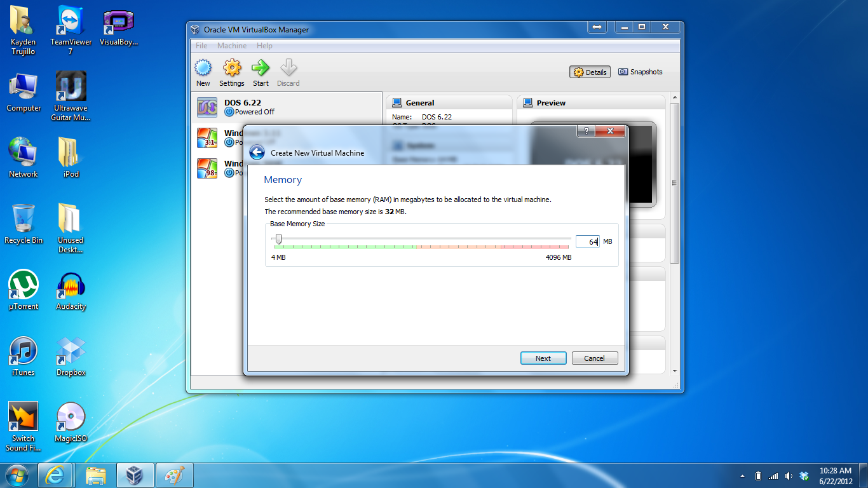Select the Windows 3.1 machine icon
Image resolution: width=868 pixels, height=488 pixels.
pyautogui.click(x=207, y=137)
